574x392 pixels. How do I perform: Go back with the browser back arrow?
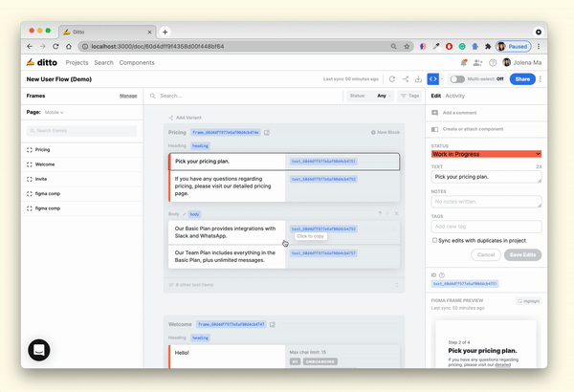30,47
